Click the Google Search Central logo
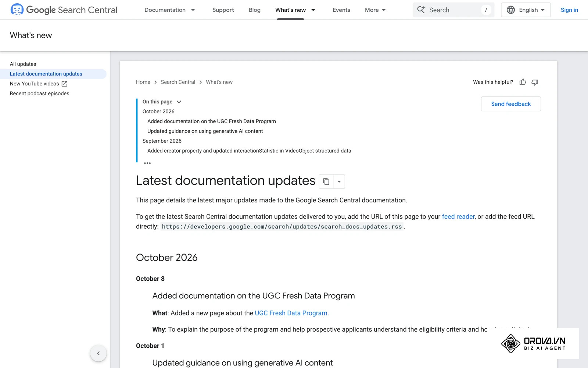This screenshot has height=368, width=588. pos(64,10)
